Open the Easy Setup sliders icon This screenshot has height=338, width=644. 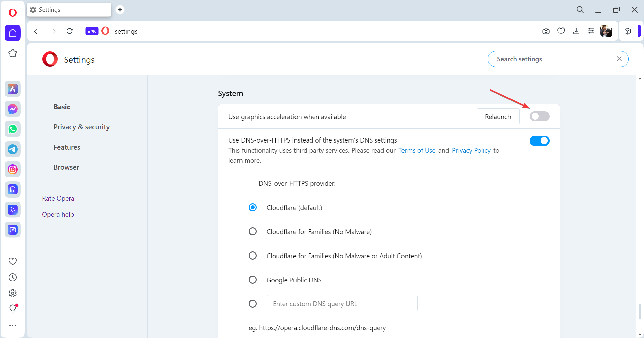[x=591, y=31]
